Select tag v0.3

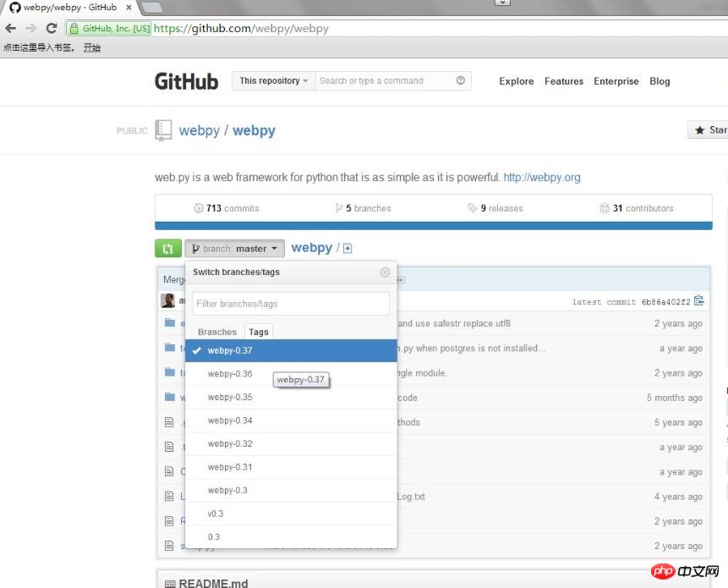291,514
